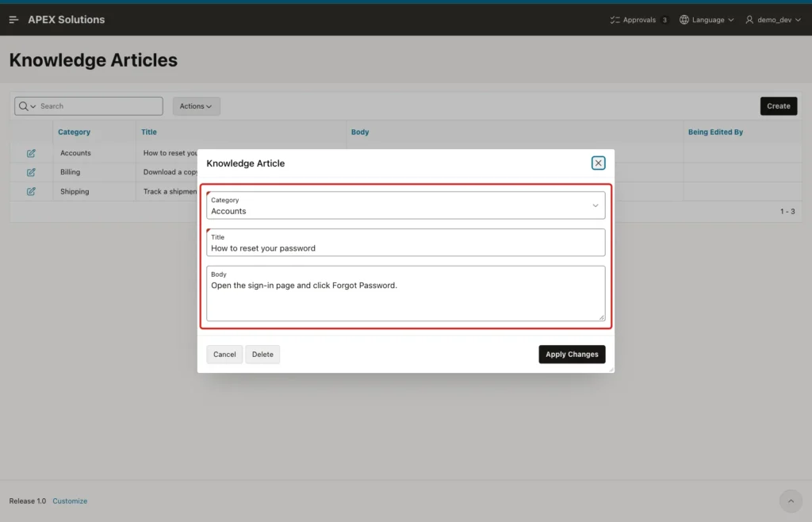
Task: Click the Create button
Action: 779,106
